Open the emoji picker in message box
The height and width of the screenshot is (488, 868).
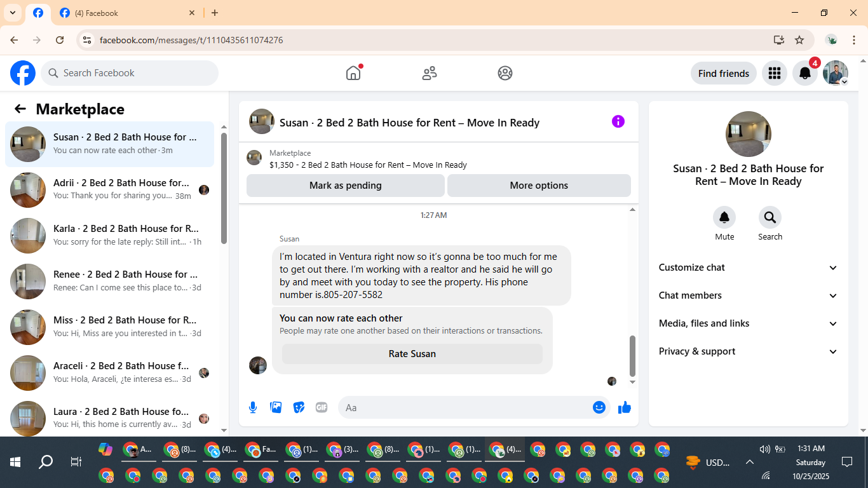599,407
